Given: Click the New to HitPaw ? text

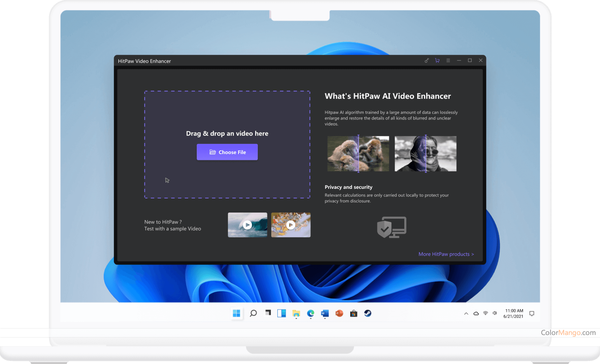Looking at the screenshot, I should 163,222.
